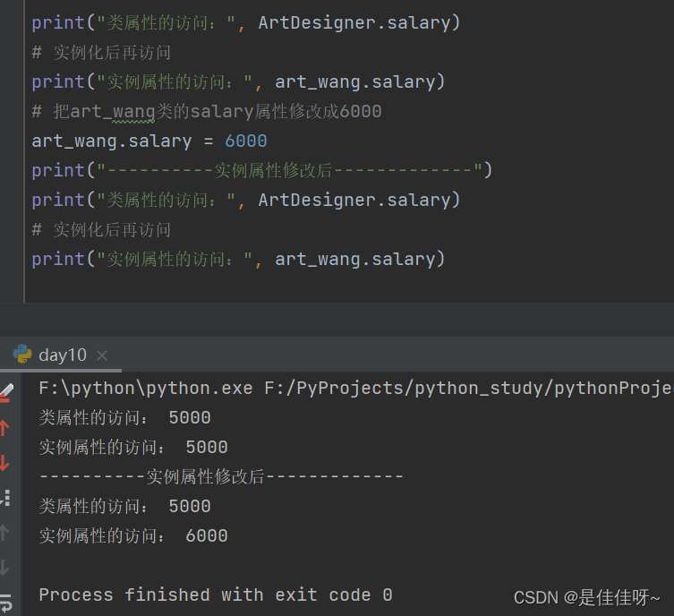This screenshot has width=674, height=616.
Task: Click the console output '实例属性的访问: 5000'
Action: point(133,448)
